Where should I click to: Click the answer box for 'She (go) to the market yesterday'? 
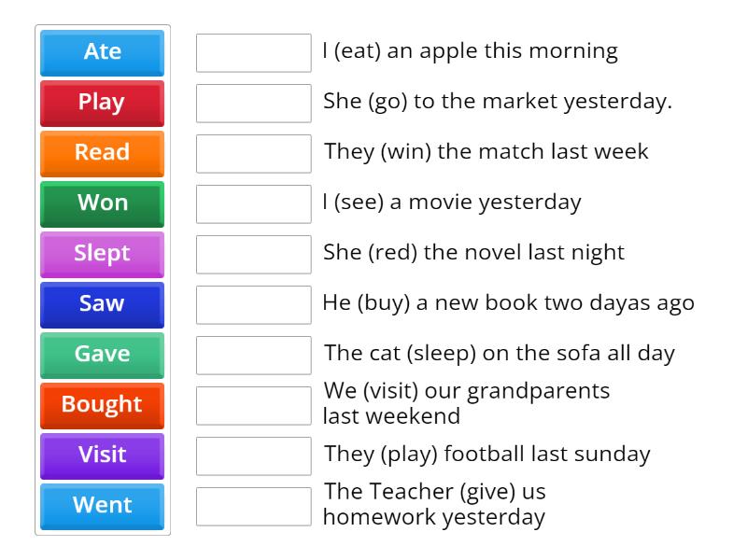click(253, 103)
